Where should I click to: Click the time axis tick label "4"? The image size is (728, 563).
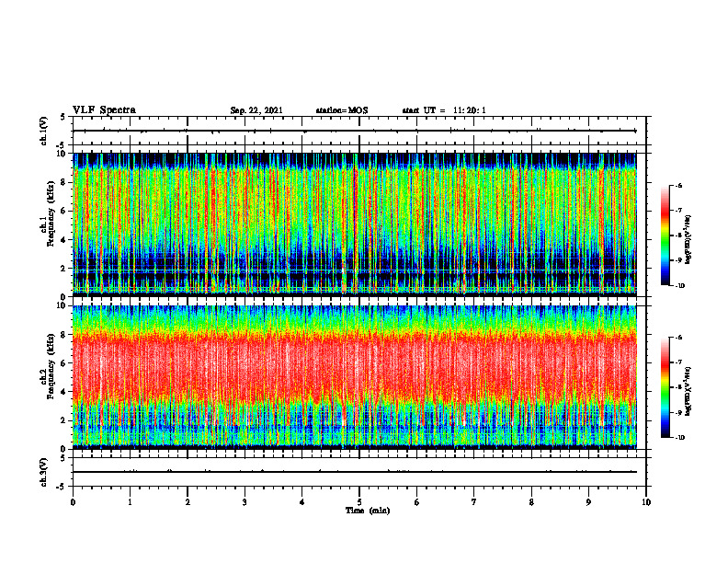(302, 502)
